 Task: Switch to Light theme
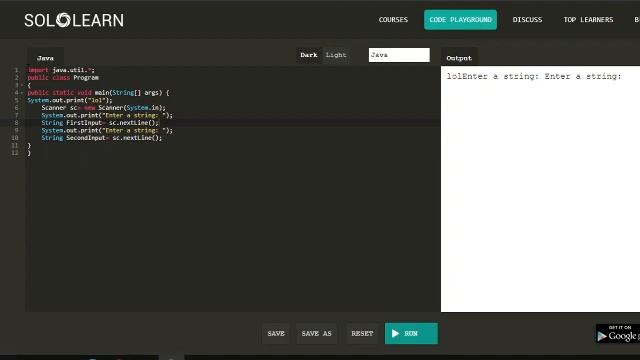(336, 55)
